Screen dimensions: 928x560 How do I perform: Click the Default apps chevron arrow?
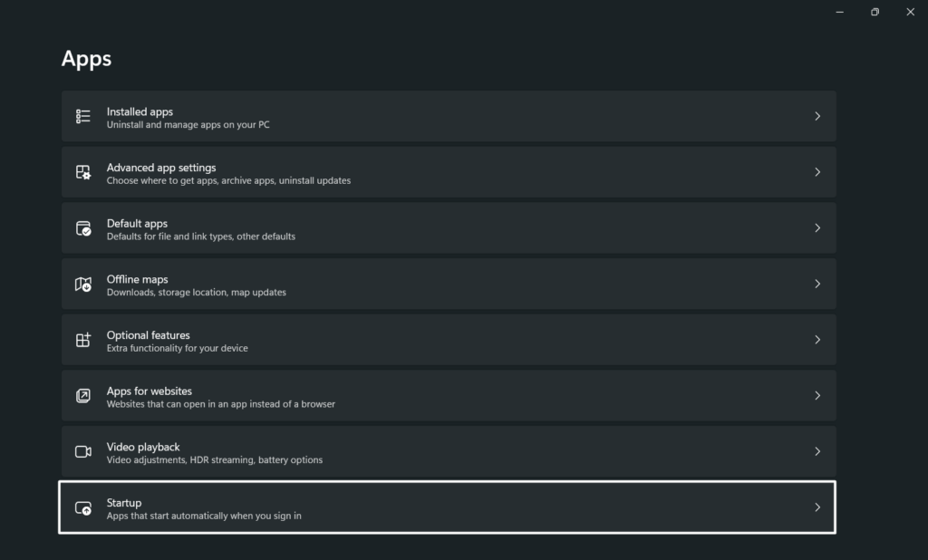coord(817,228)
